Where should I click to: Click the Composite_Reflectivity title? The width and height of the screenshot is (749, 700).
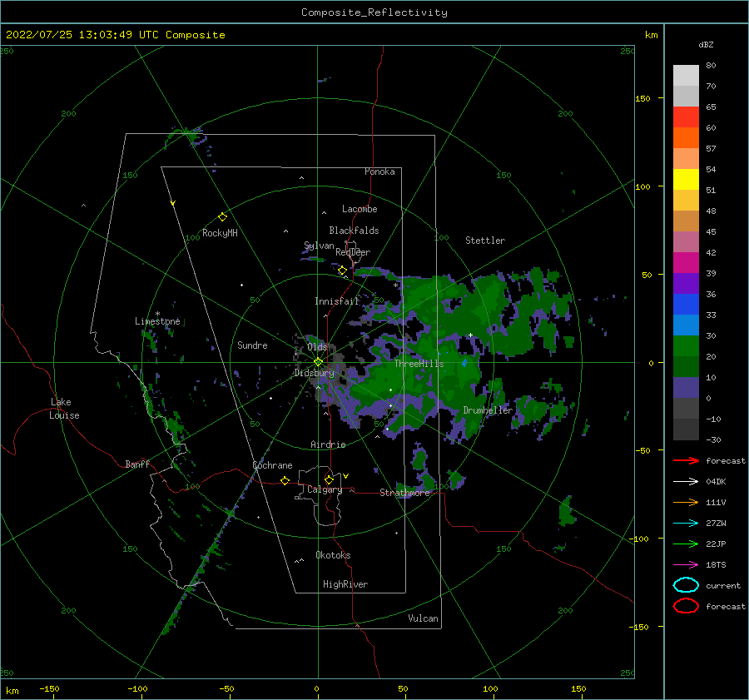tap(374, 12)
